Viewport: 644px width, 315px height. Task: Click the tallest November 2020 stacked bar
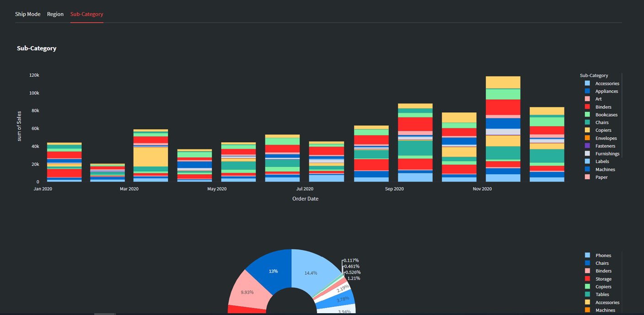[504, 128]
